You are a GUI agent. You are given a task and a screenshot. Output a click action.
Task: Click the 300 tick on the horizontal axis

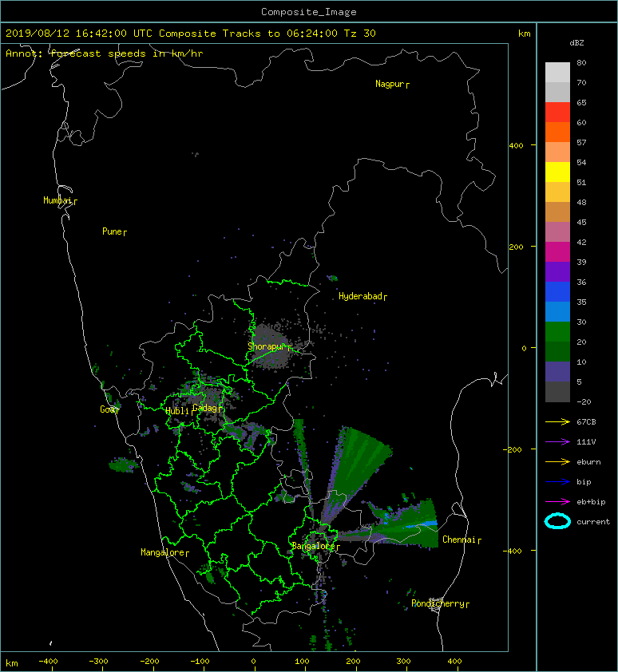pyautogui.click(x=403, y=662)
